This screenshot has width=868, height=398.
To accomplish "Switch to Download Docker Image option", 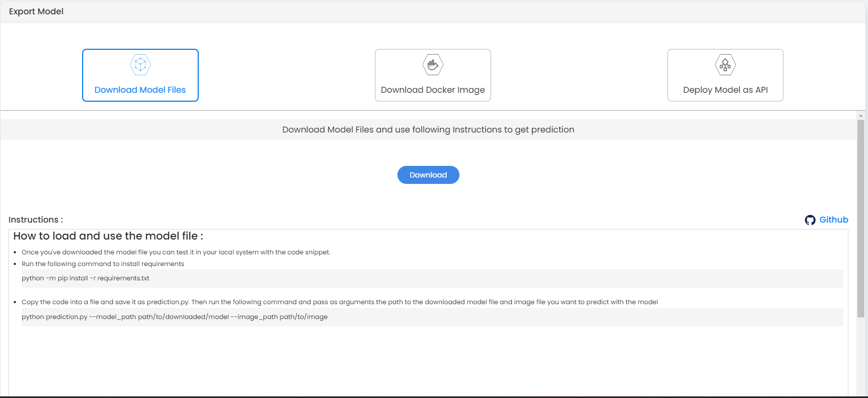I will pyautogui.click(x=433, y=75).
